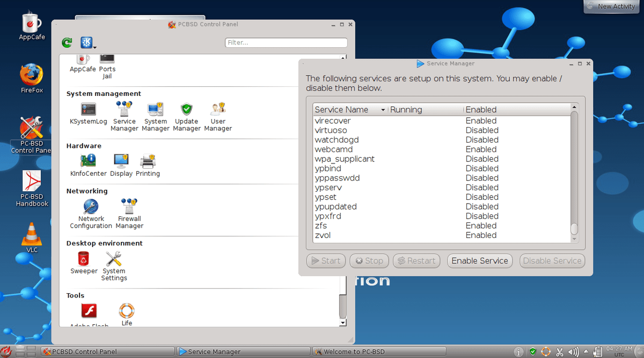
Task: Click the green refresh icon in Control Panel
Action: (x=67, y=42)
